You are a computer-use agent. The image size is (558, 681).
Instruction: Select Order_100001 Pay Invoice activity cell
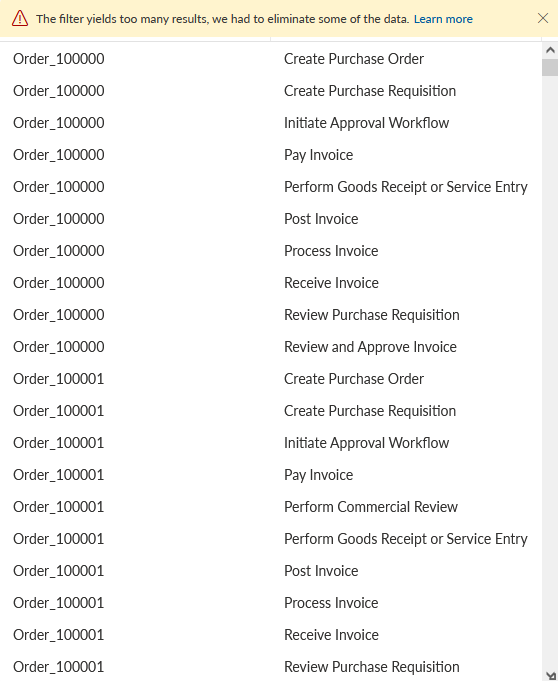coord(318,475)
